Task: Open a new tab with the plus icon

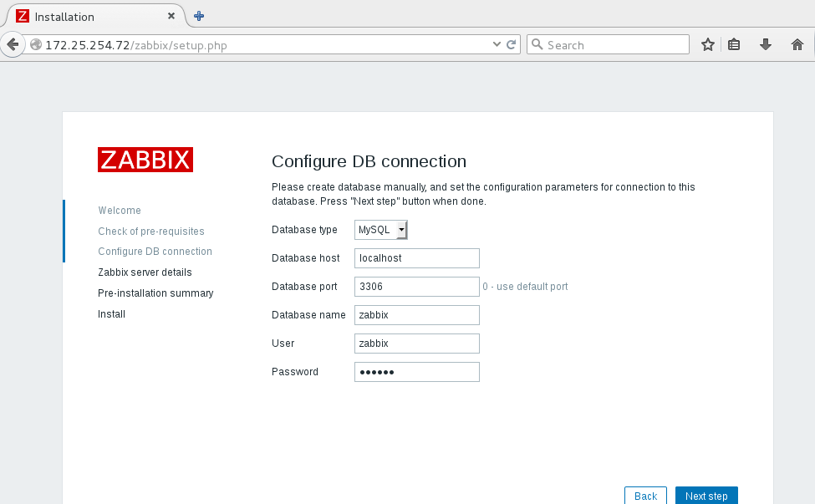Action: (199, 16)
